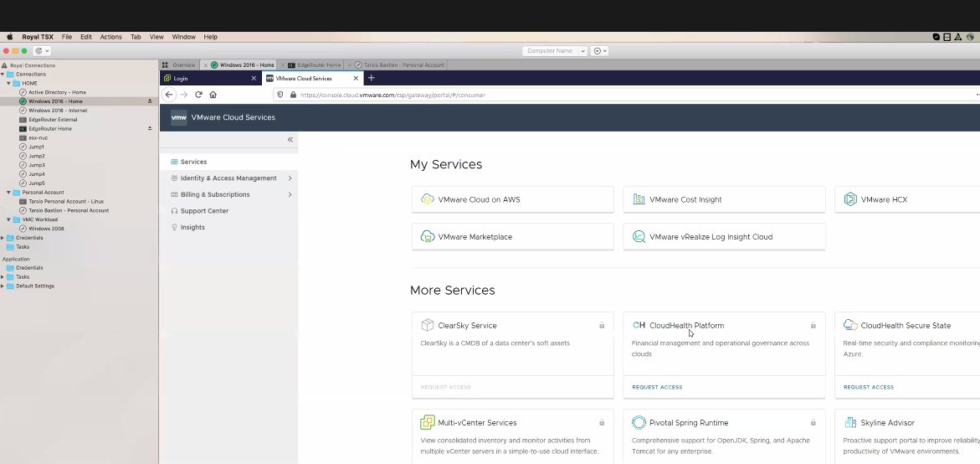Image resolution: width=980 pixels, height=464 pixels.
Task: Click the lock icon on the ClearSky Service card
Action: click(x=602, y=325)
